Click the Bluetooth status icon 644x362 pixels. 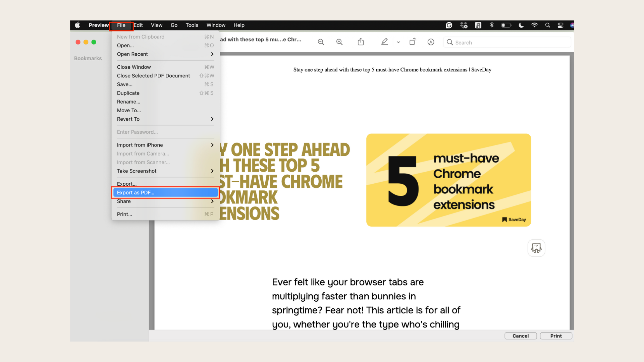[x=492, y=25]
